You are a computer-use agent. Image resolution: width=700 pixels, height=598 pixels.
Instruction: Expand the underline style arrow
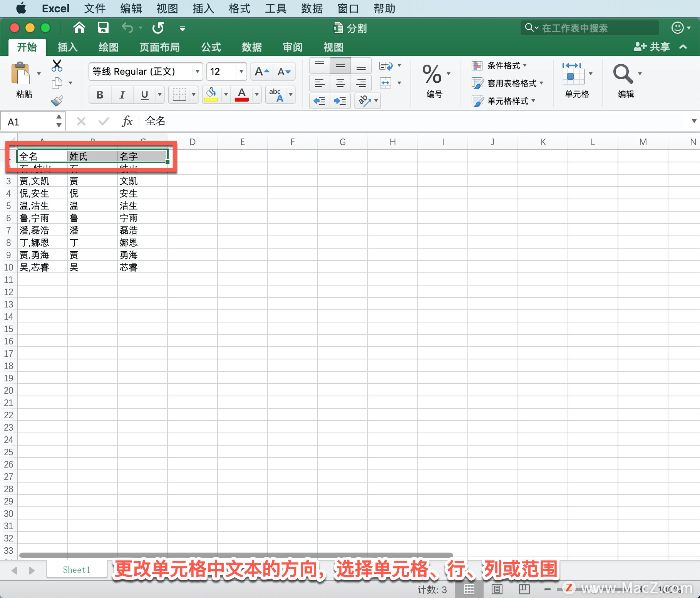click(160, 95)
